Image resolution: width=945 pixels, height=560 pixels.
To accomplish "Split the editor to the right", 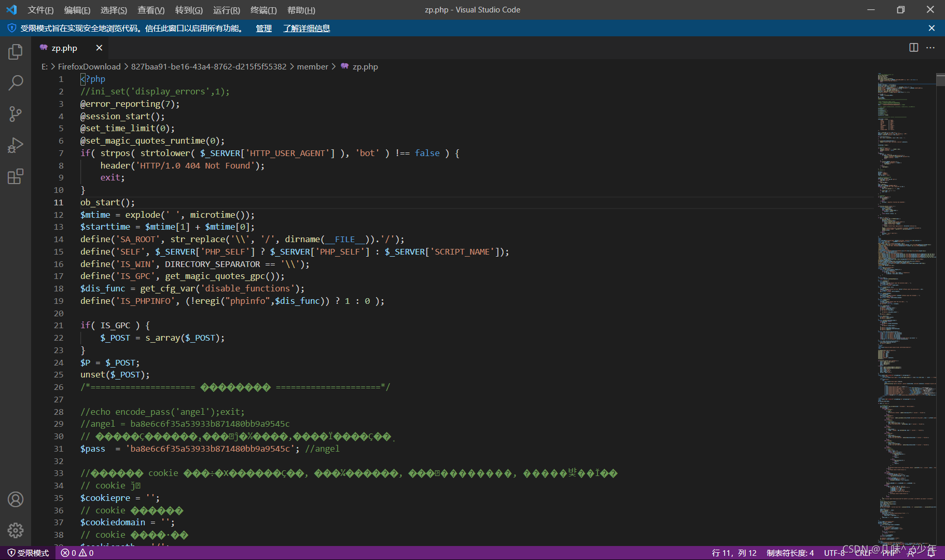I will tap(914, 48).
